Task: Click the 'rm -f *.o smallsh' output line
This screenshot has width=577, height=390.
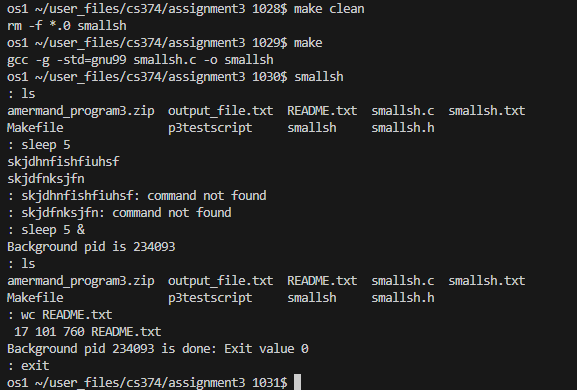Action: point(67,26)
